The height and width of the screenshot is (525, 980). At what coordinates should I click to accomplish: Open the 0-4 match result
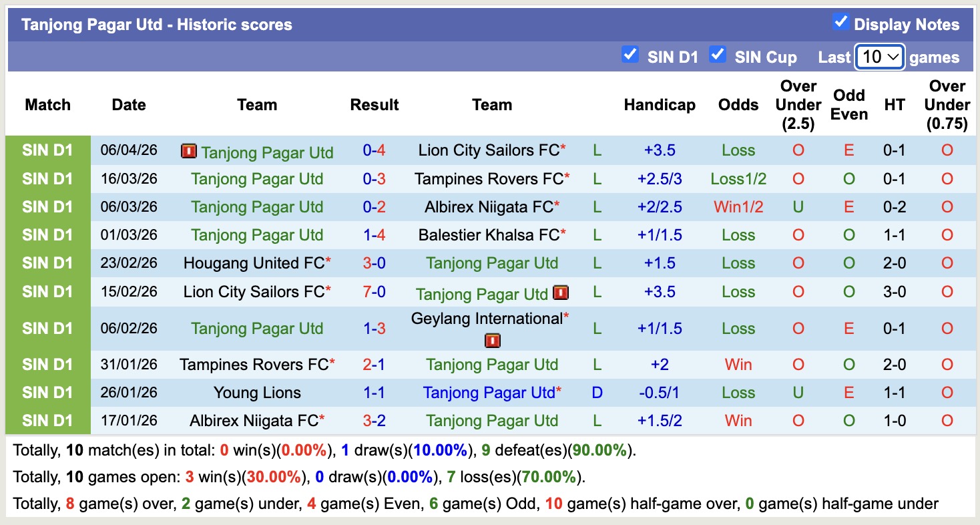click(x=374, y=150)
